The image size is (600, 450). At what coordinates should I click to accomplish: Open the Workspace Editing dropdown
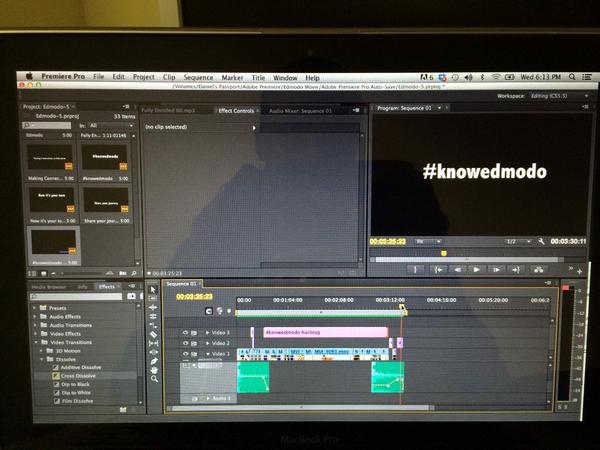pos(559,96)
